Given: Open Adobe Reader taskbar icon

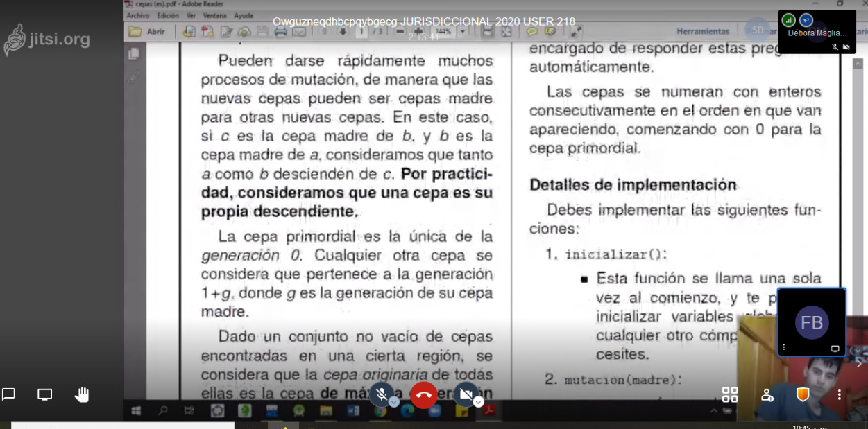Looking at the screenshot, I should click(x=489, y=411).
